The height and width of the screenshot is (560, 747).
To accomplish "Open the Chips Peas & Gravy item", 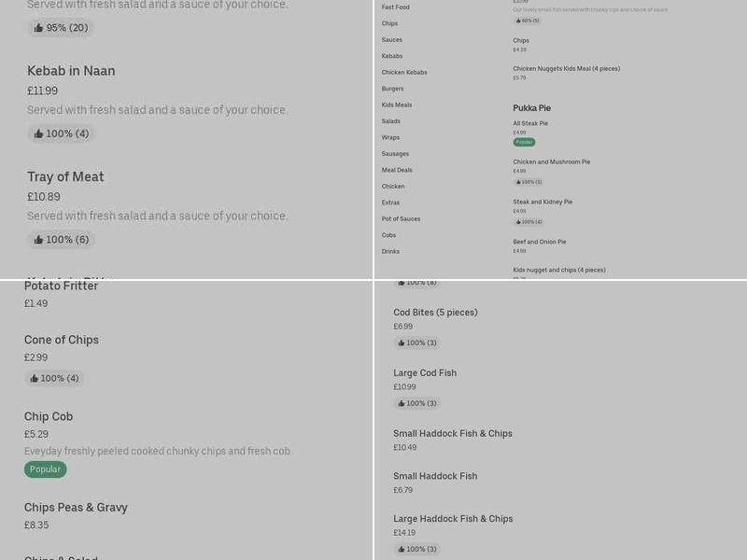I will tap(76, 508).
